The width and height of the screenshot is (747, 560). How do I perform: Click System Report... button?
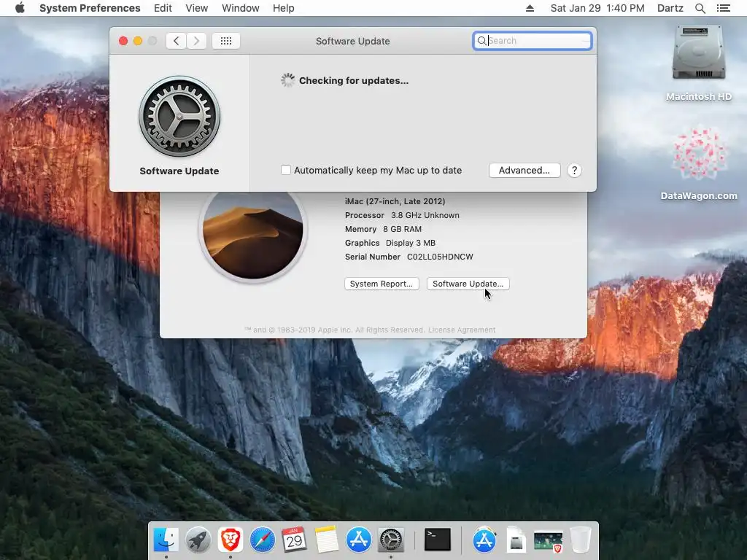(x=382, y=284)
